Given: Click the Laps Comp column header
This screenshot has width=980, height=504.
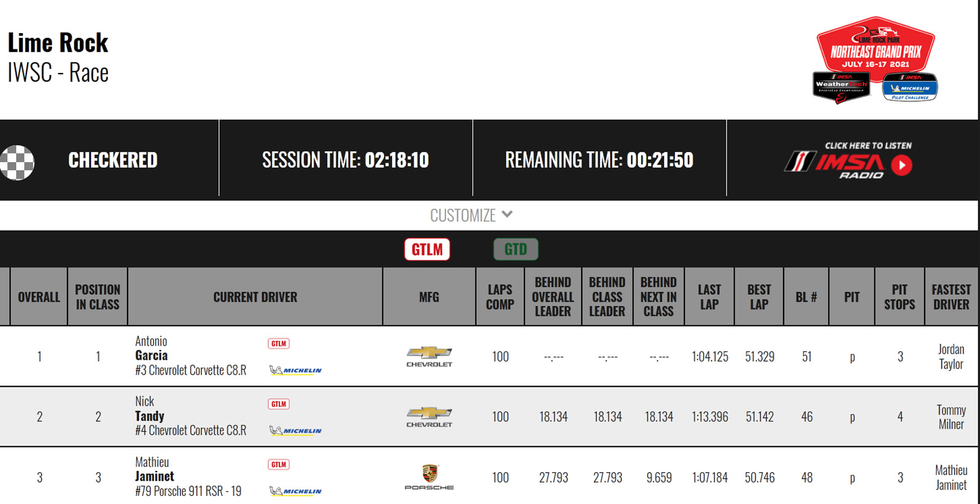Looking at the screenshot, I should (500, 297).
